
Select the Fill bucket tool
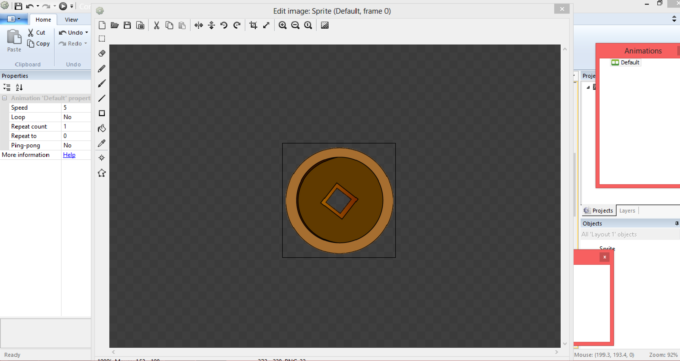click(102, 128)
